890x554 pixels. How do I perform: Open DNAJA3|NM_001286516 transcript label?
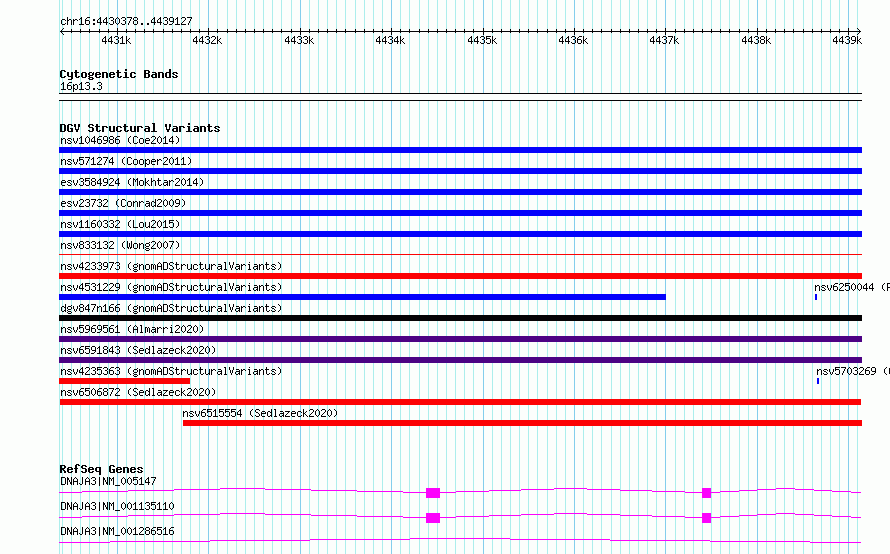pyautogui.click(x=117, y=531)
